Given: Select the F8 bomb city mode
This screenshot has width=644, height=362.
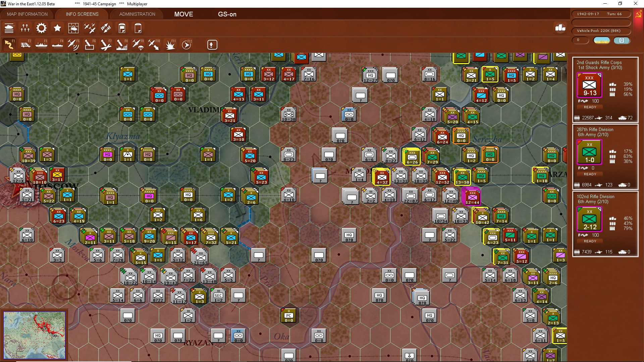Looking at the screenshot, I should [122, 45].
